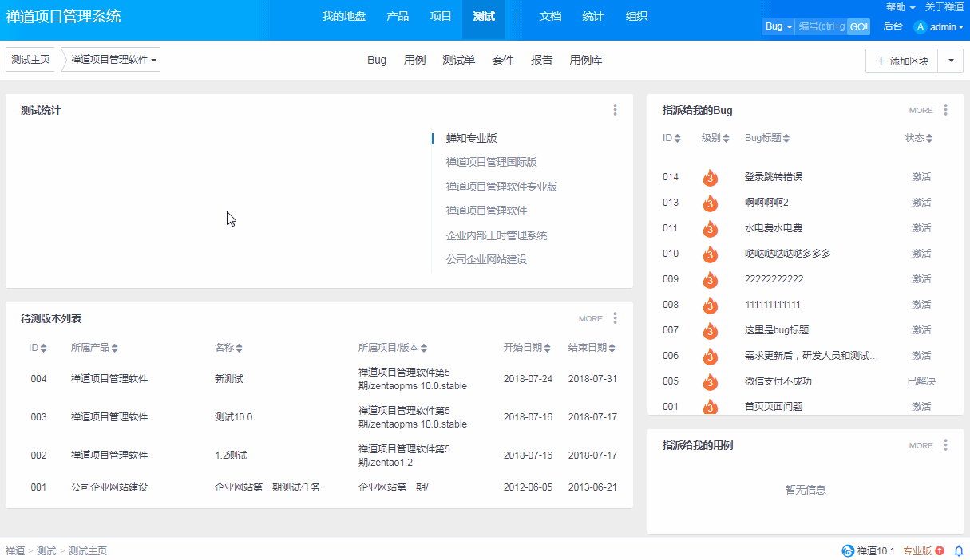The image size is (970, 560).
Task: Open the 测试统计 block options menu
Action: (x=615, y=110)
